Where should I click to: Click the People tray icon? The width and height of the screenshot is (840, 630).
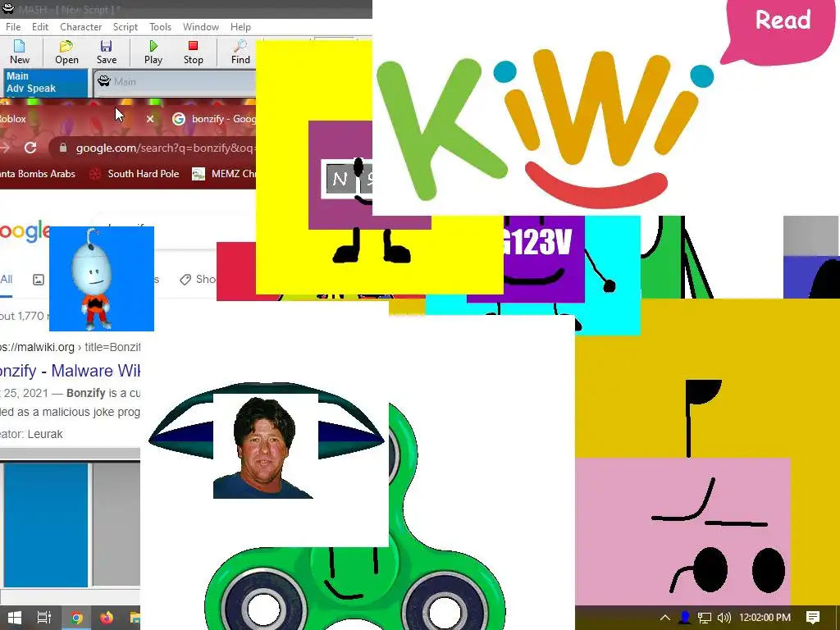pyautogui.click(x=685, y=618)
